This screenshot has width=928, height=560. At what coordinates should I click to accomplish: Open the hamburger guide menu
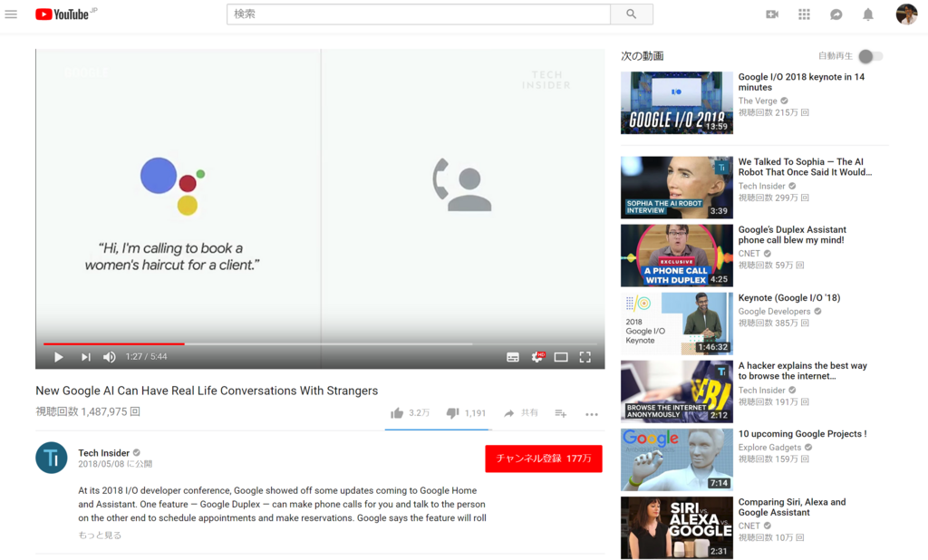point(11,14)
